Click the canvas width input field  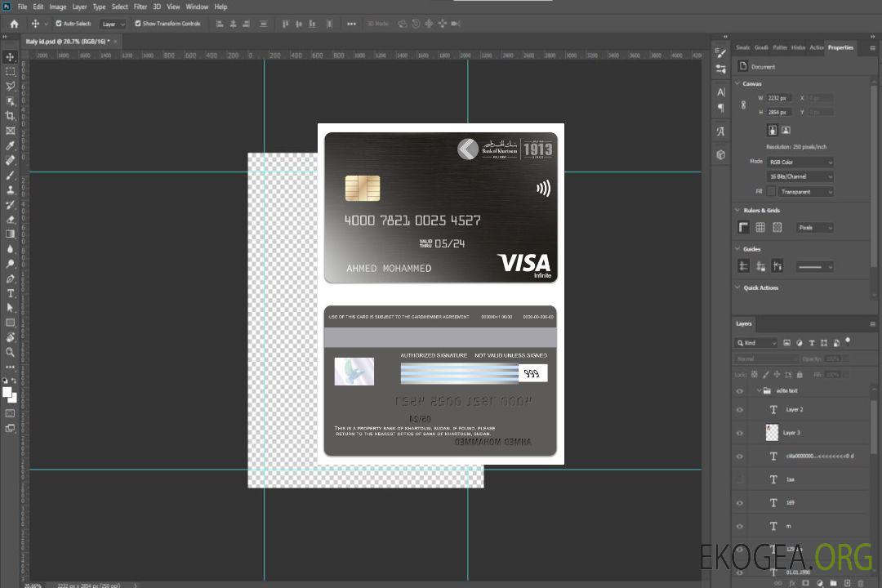pyautogui.click(x=780, y=98)
